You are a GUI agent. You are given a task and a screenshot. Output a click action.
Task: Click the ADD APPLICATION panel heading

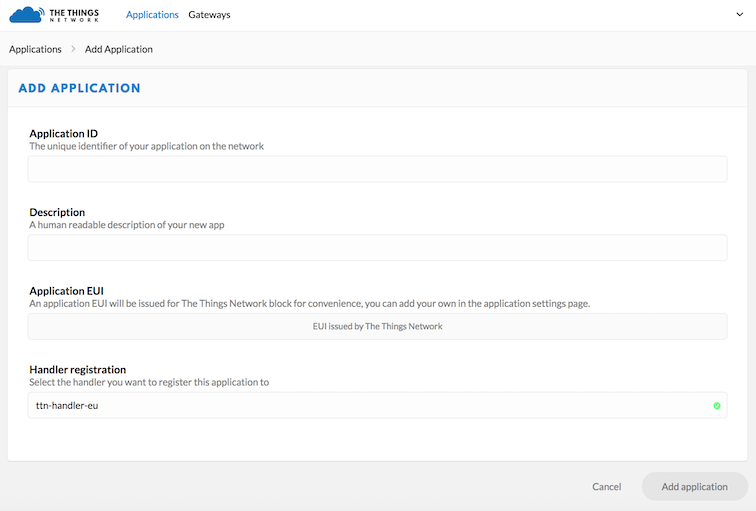[x=80, y=88]
